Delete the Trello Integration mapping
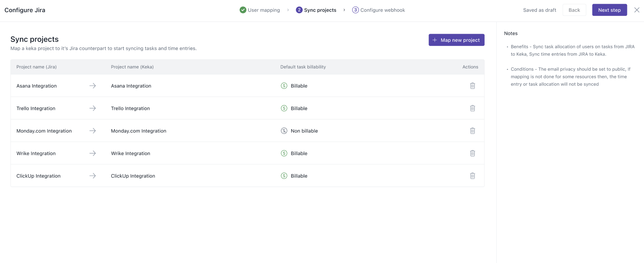The width and height of the screenshot is (644, 263). click(472, 108)
